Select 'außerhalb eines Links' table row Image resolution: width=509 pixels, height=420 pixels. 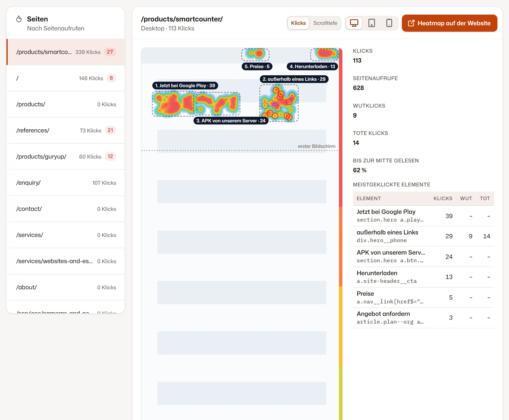point(423,236)
